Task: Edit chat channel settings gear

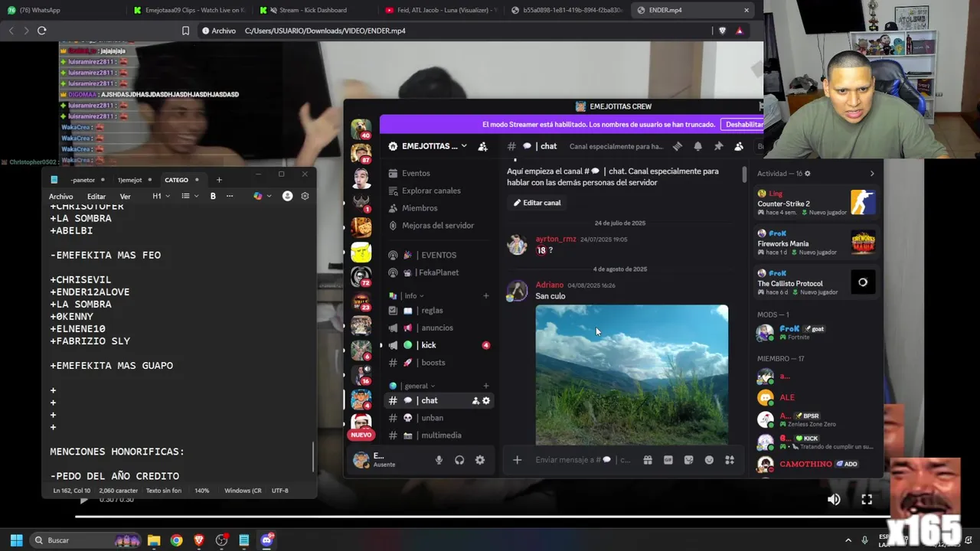Action: click(486, 400)
